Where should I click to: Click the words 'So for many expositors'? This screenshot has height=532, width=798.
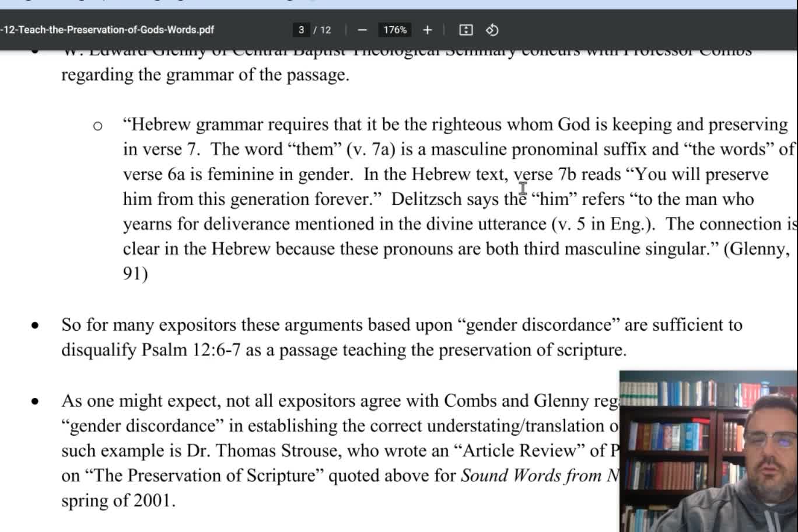click(149, 325)
